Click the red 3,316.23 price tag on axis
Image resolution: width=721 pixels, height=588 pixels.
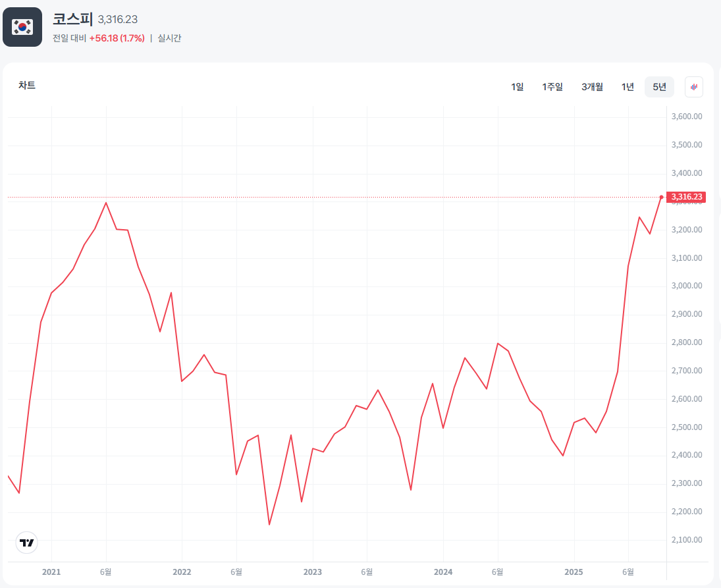click(687, 197)
